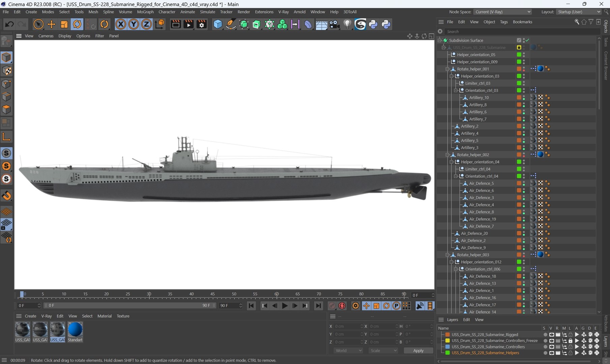Select the Scale tool
The width and height of the screenshot is (610, 364).
click(x=64, y=24)
